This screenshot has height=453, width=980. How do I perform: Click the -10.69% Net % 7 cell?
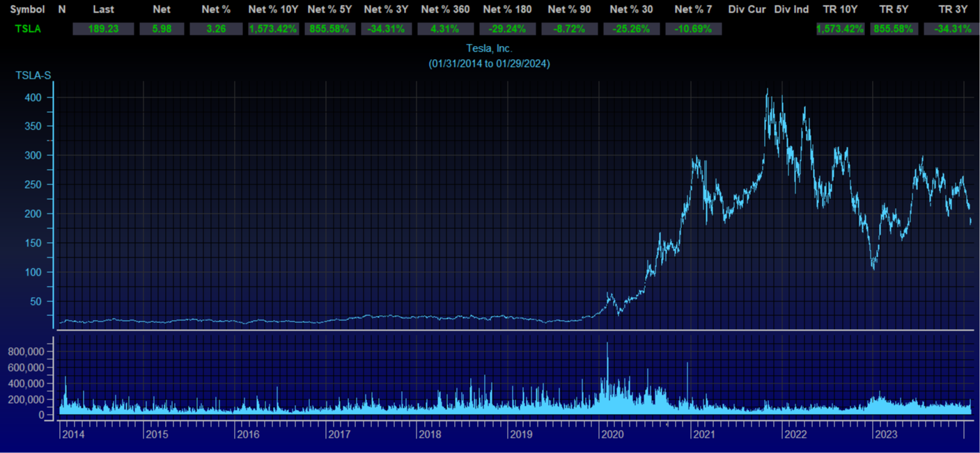pos(693,29)
